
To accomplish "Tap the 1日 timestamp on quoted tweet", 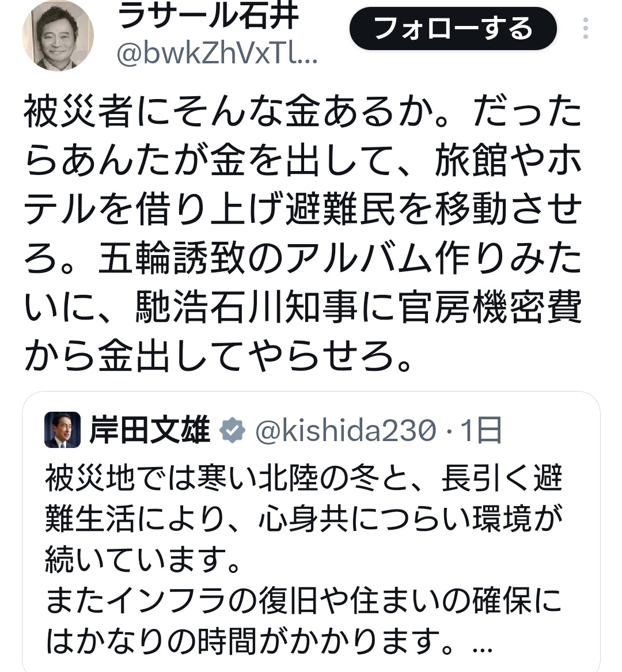I will [x=481, y=430].
